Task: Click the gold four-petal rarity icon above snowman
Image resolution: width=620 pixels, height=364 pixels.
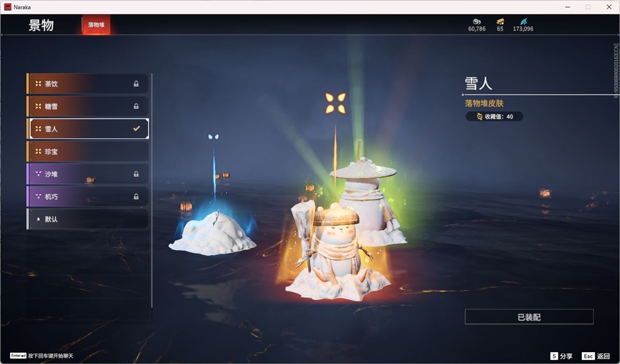Action: coord(335,103)
